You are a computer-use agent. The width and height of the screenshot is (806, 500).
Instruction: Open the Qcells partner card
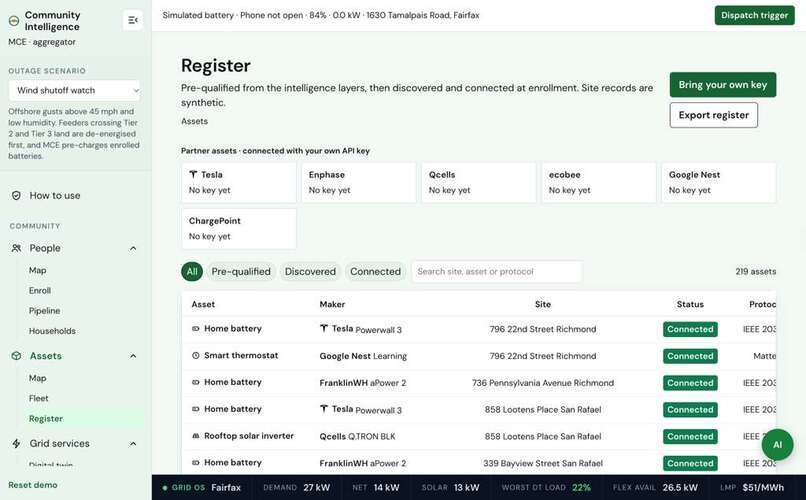point(479,182)
